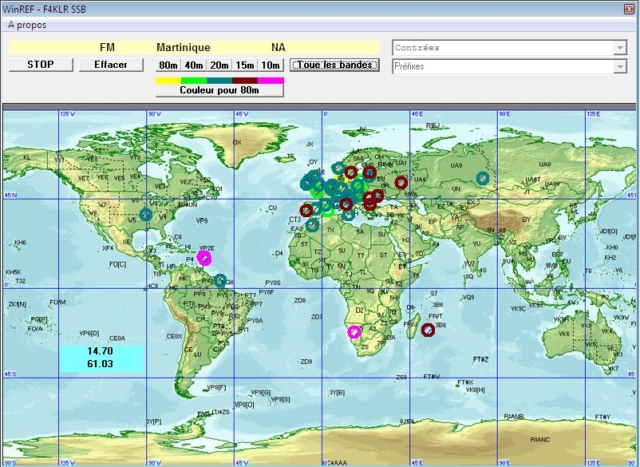Click the cyan coordinates box on the map
The height and width of the screenshot is (467, 640).
point(100,358)
